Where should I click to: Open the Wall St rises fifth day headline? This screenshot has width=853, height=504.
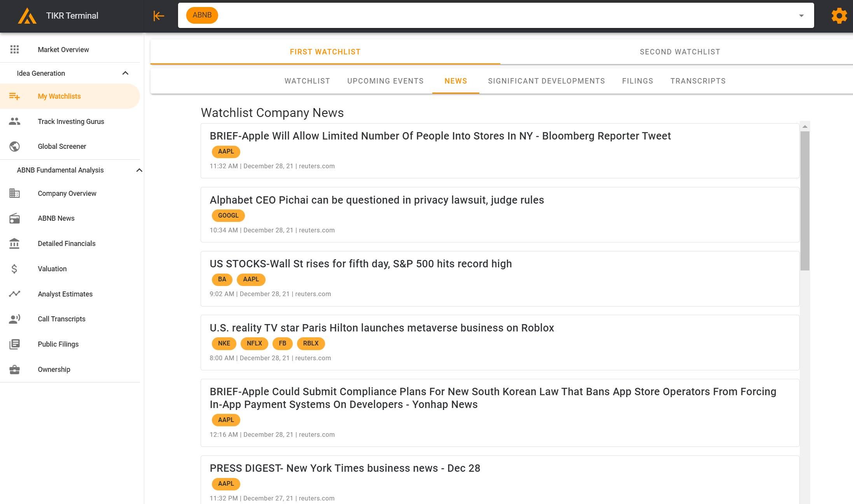tap(361, 264)
